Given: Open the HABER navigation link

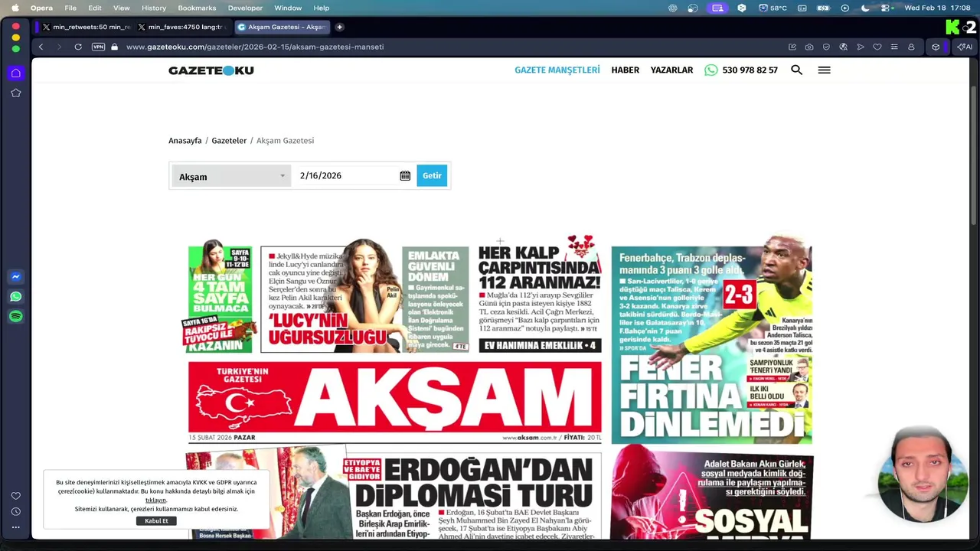Looking at the screenshot, I should point(625,70).
